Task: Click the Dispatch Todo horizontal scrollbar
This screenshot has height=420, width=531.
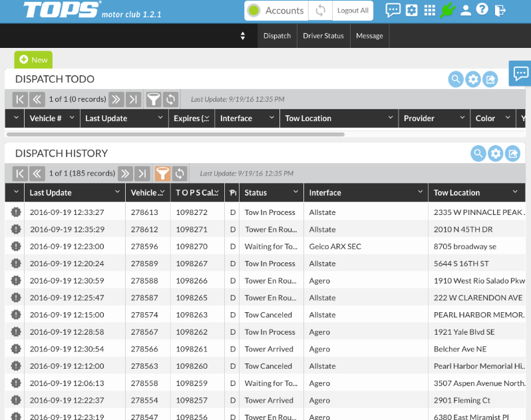Action: (176, 134)
